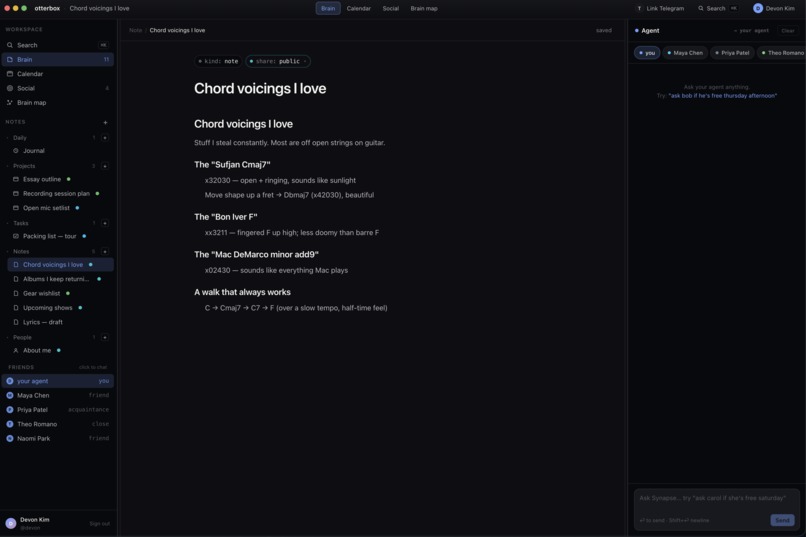Viewport: 806px width, 537px height.
Task: Open the Lyrics — draft note
Action: tap(61, 322)
